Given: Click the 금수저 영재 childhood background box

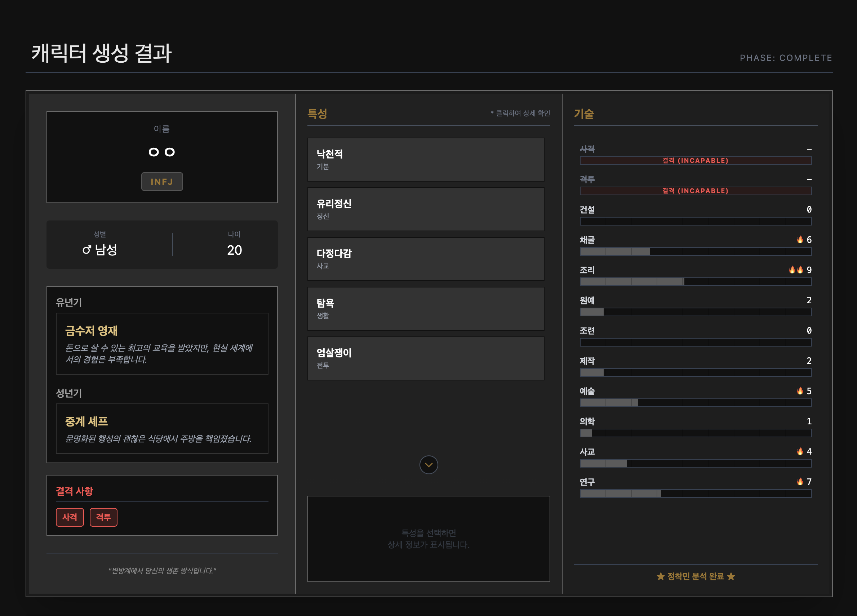Looking at the screenshot, I should pos(162,343).
